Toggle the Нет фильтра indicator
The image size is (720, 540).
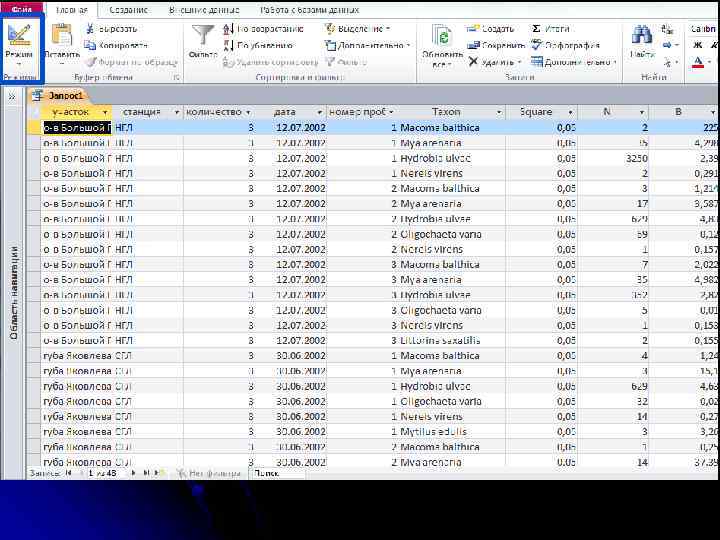tap(209, 473)
